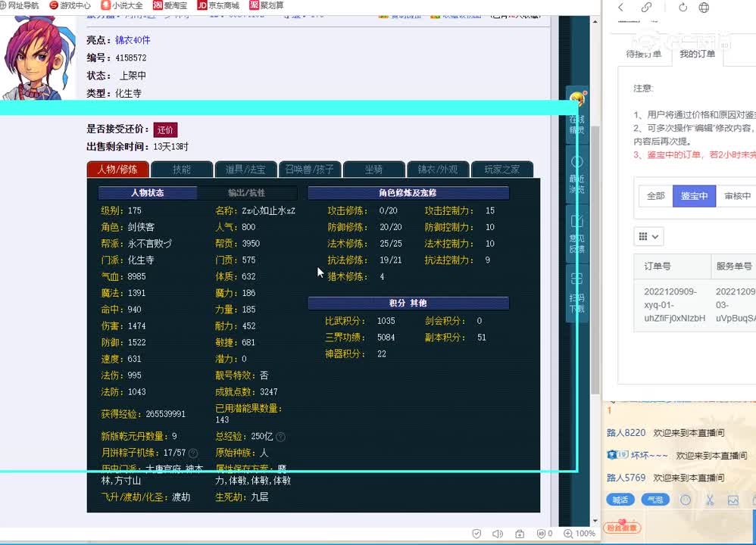This screenshot has width=756, height=545.
Task: Click the help icon beside 月饼粽子机缘
Action: [x=193, y=453]
